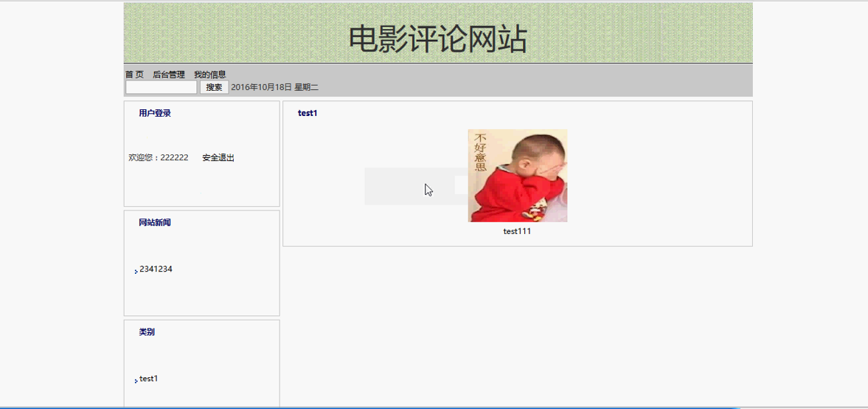Open the news item 2341234
Image resolution: width=868 pixels, height=409 pixels.
point(156,269)
